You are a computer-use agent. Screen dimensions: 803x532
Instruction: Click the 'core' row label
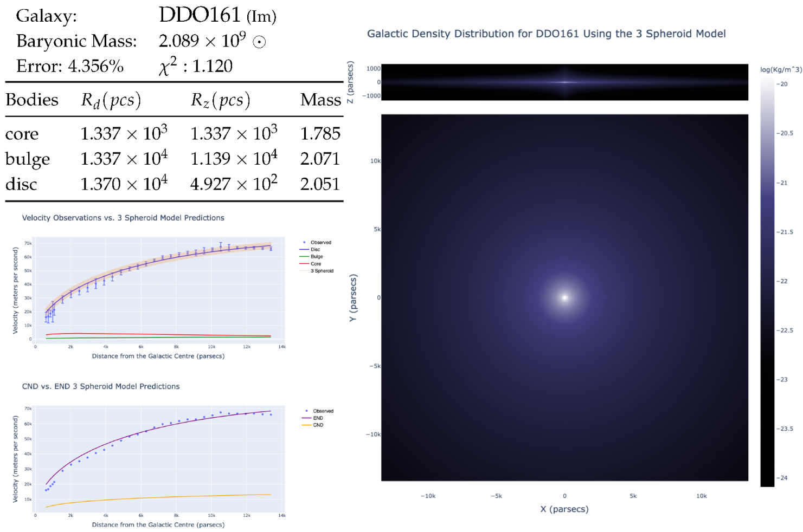pos(22,134)
